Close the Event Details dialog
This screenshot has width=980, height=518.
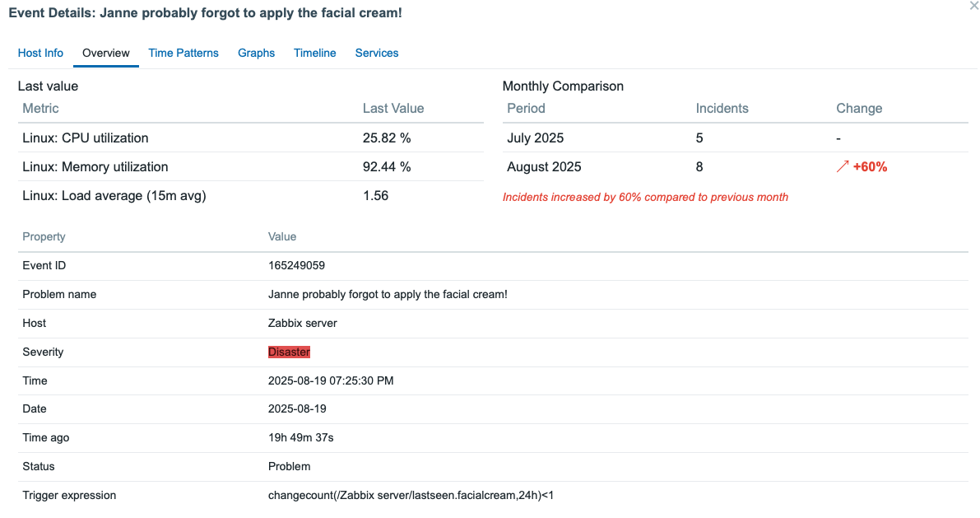coord(974,6)
